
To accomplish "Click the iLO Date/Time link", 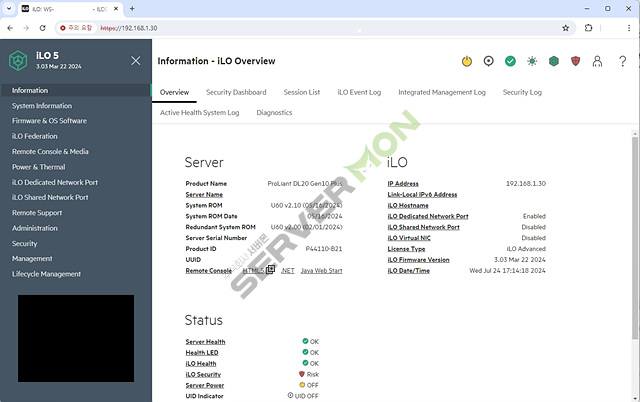I will (x=409, y=271).
